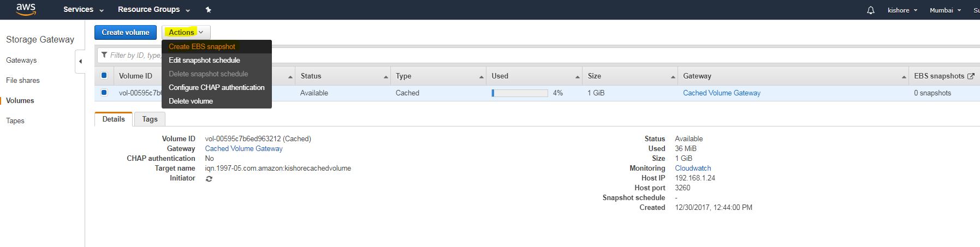Viewport: 980px width, 247px height.
Task: Uncheck the vol-00595c7b volume row checkbox
Action: 104,93
